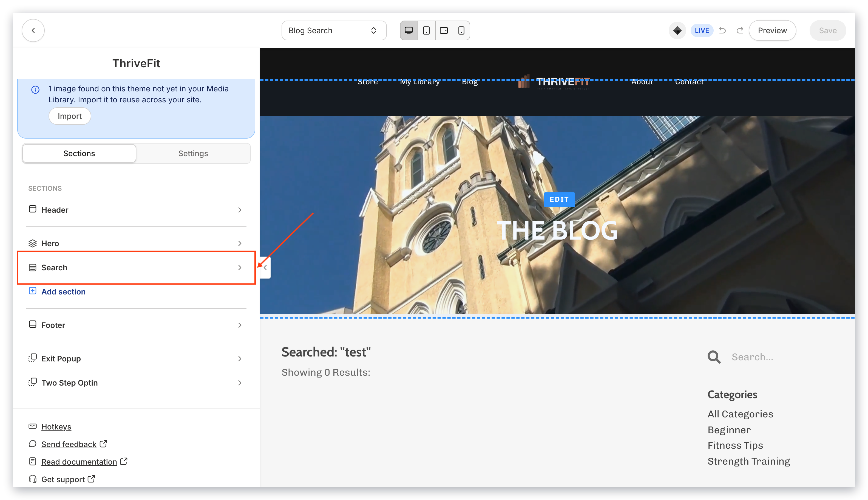Collapse the sidebar with the edge arrow

pos(265,268)
